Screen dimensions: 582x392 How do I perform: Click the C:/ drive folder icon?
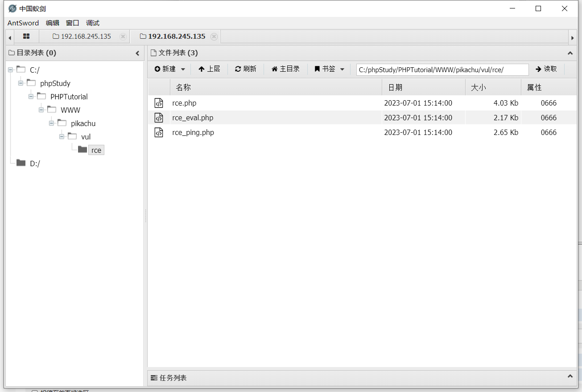click(x=21, y=69)
